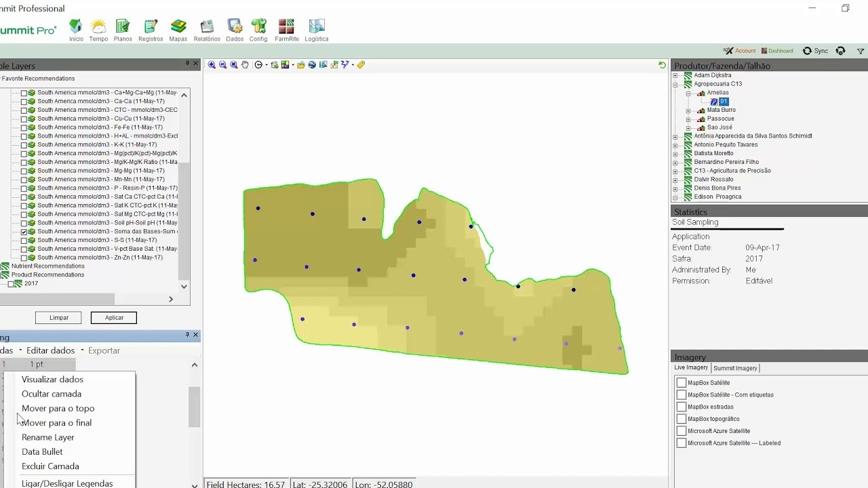Image resolution: width=868 pixels, height=488 pixels.
Task: Switch to the Summit Imagery tab
Action: [736, 368]
